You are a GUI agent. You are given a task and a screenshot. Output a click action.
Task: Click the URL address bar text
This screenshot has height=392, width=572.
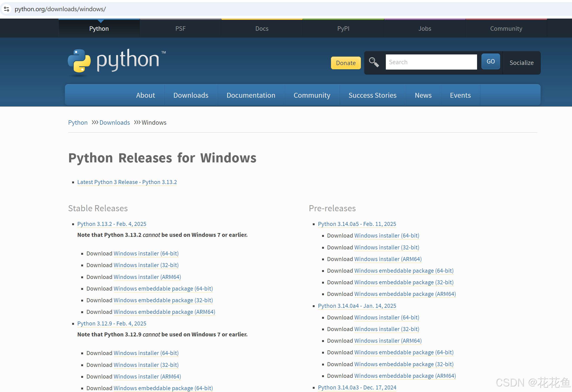pos(60,9)
